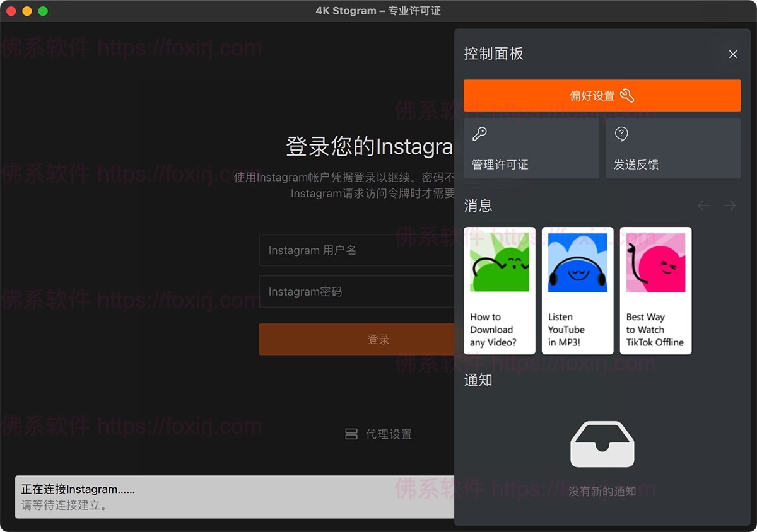
Task: Click the question mark icon for 发送反馈
Action: 621,134
